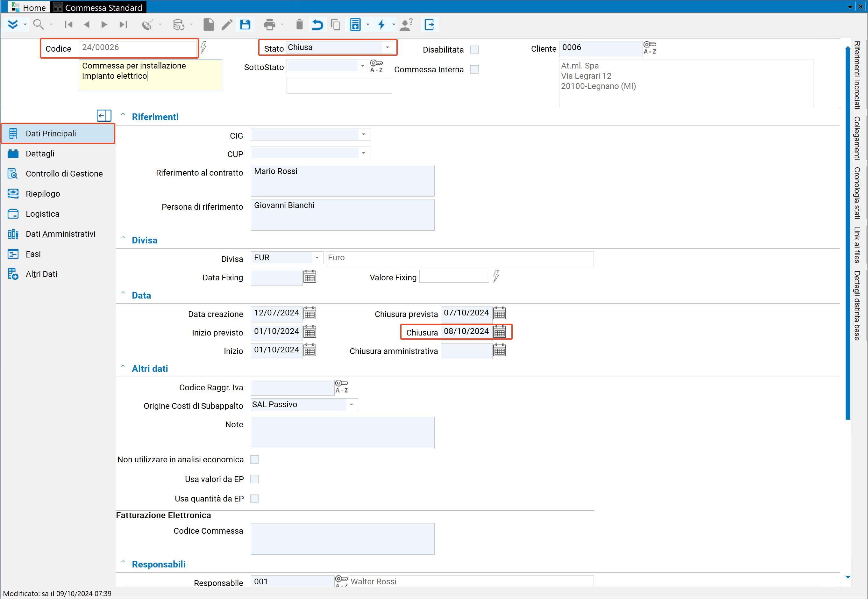Click the Riferimento al contratto field
The image size is (868, 599).
(343, 181)
